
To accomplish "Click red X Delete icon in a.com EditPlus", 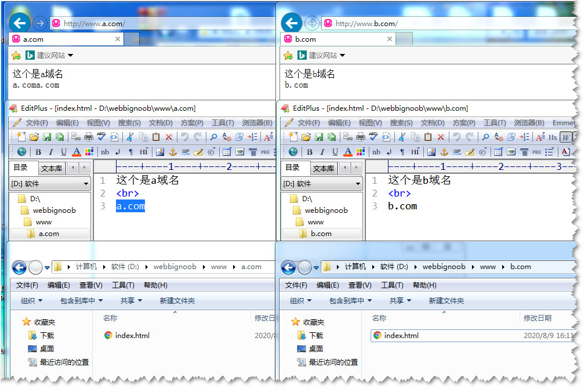I will [169, 137].
